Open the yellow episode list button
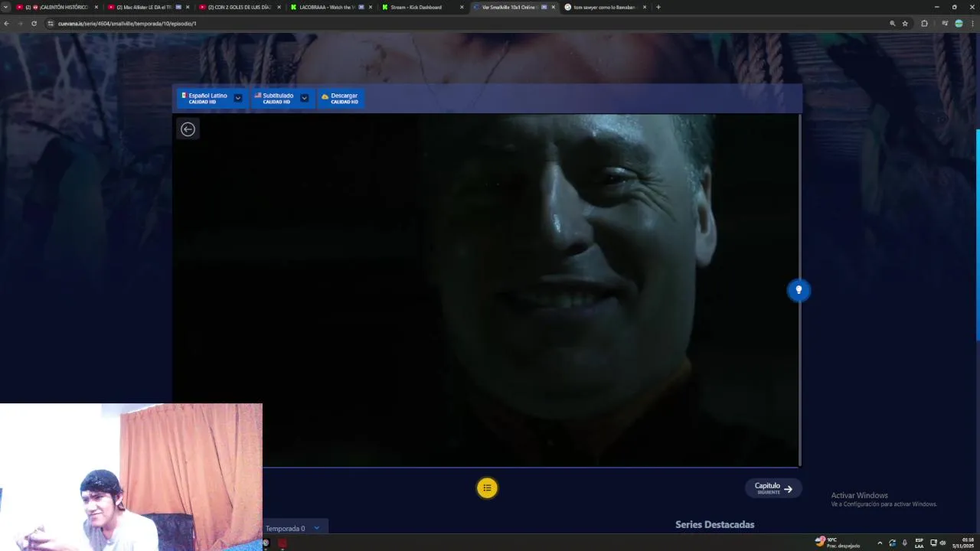The width and height of the screenshot is (980, 551). [487, 487]
